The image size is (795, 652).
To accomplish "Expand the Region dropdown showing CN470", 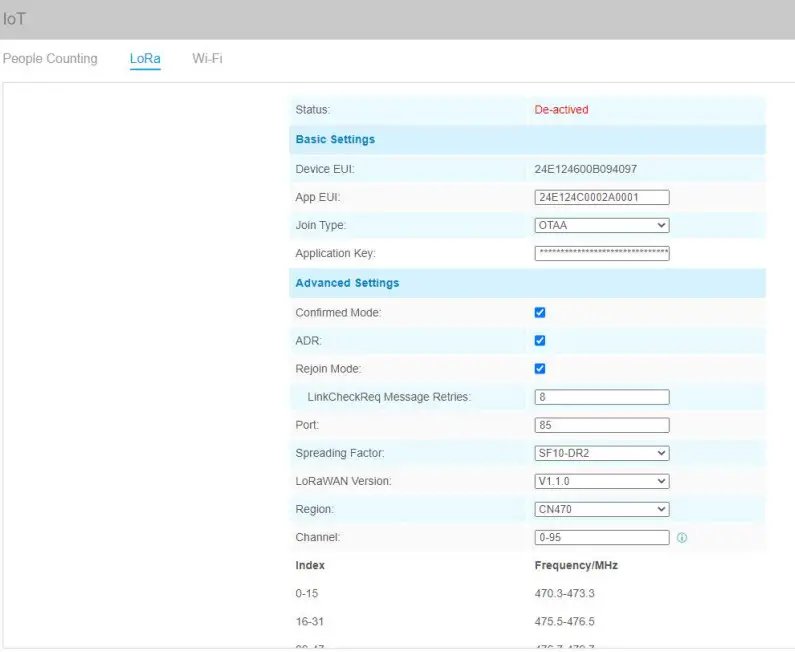I will tap(602, 510).
